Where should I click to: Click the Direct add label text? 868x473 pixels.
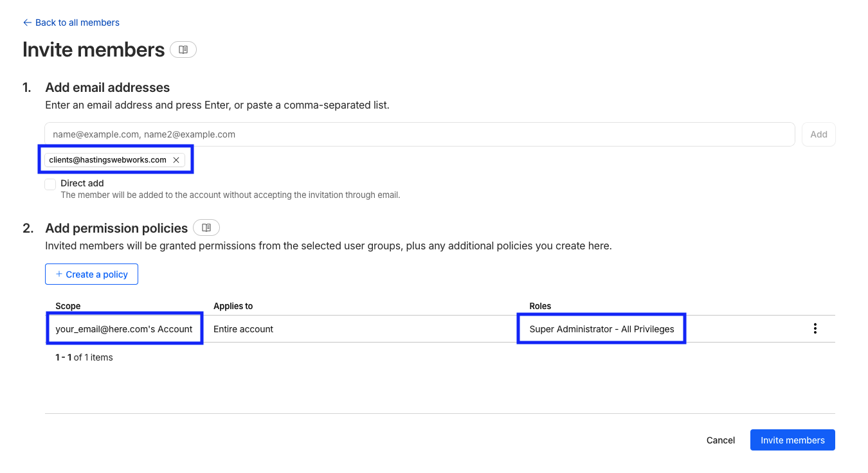[82, 183]
